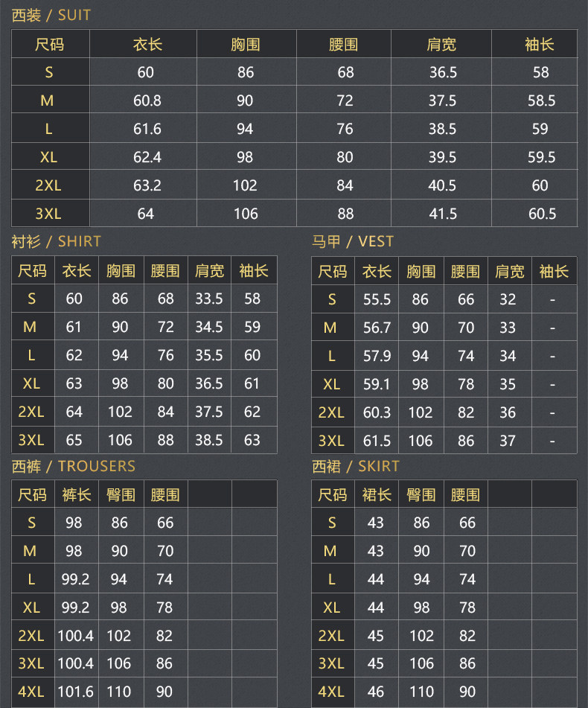Click the 3XL size row label in SUIT table

(x=49, y=214)
